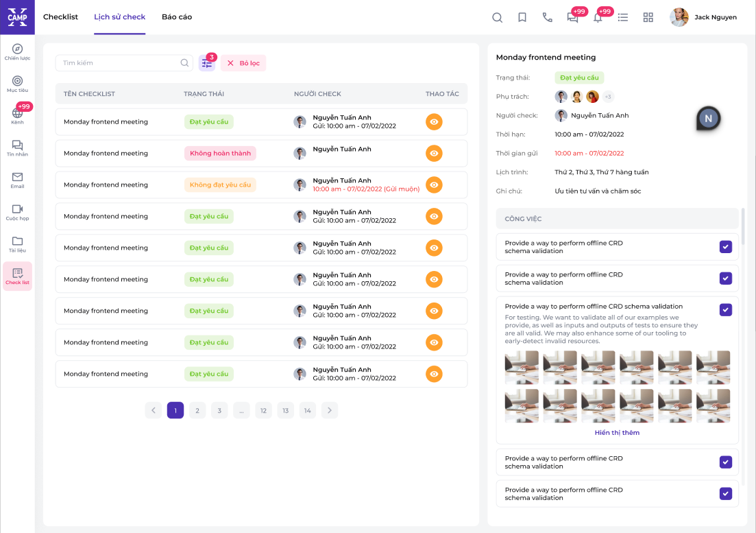Open the search icon in top bar
The image size is (756, 533).
coord(498,18)
